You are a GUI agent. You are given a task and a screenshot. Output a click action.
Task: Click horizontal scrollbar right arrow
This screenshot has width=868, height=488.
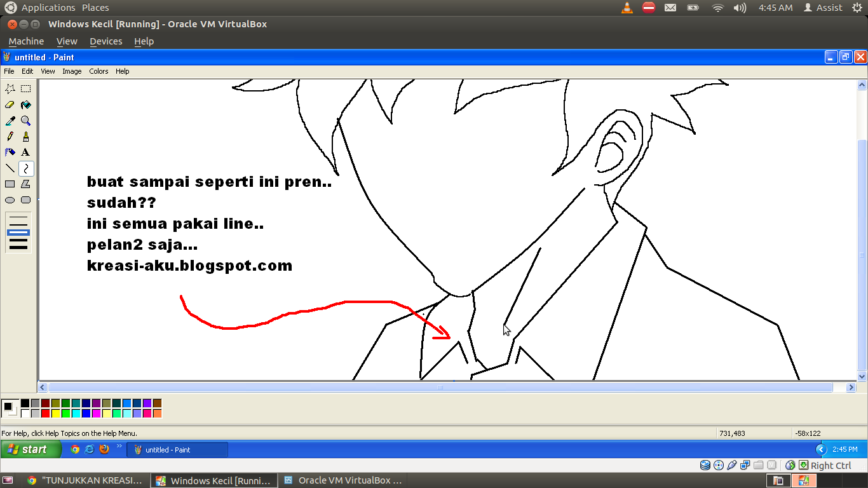851,387
